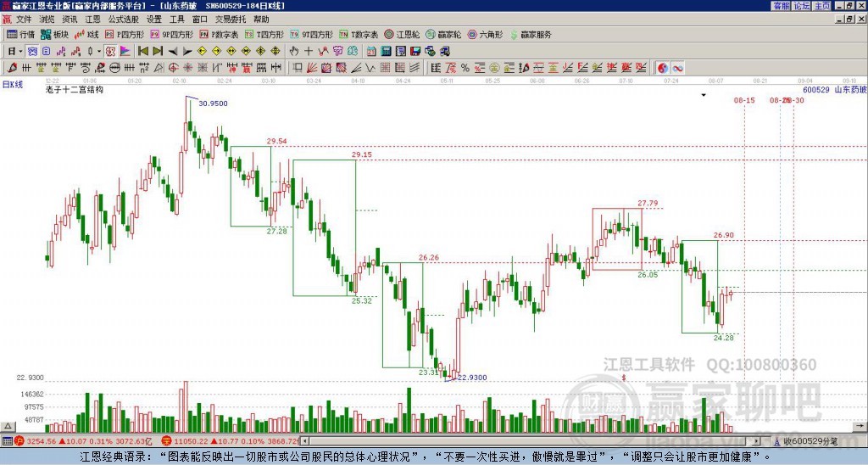This screenshot has width=868, height=465.
Task: Click the save floppy disk icon
Action: point(415,51)
